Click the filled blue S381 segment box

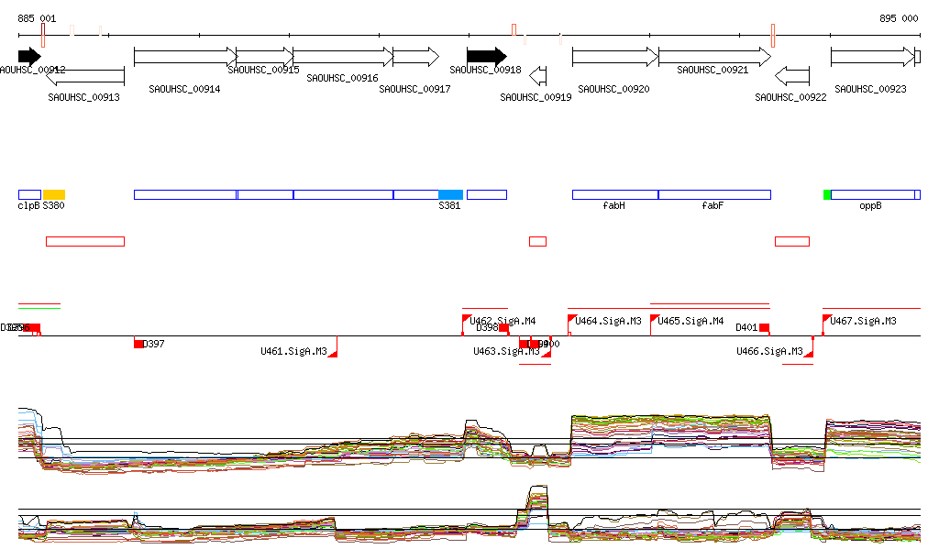[450, 194]
